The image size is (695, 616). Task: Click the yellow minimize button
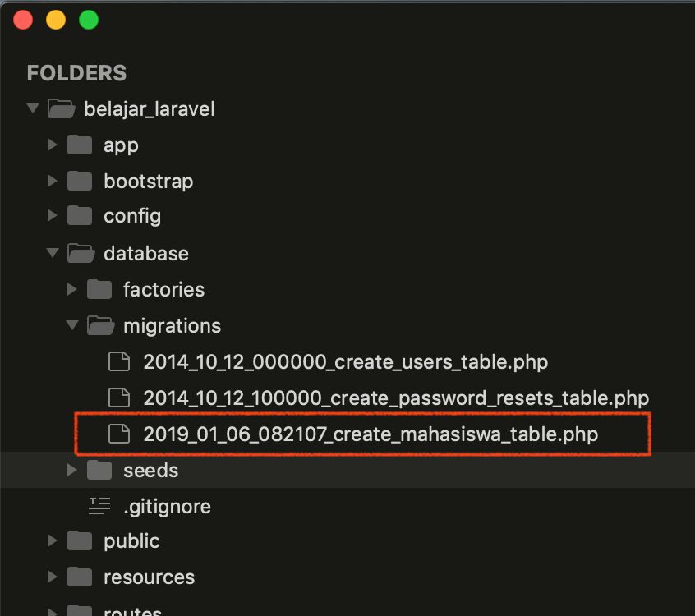(55, 19)
